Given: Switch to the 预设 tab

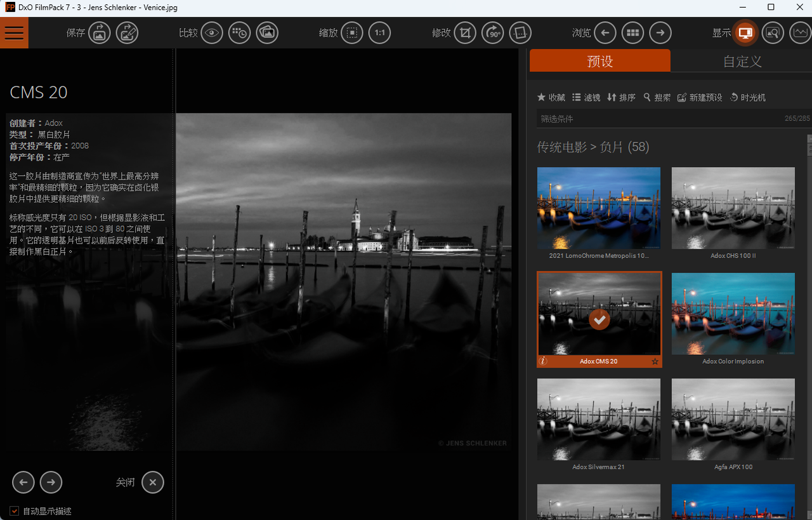Looking at the screenshot, I should (x=600, y=61).
